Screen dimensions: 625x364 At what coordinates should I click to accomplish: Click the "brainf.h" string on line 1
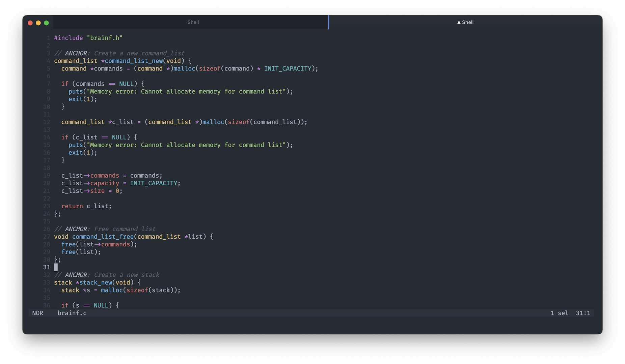105,38
